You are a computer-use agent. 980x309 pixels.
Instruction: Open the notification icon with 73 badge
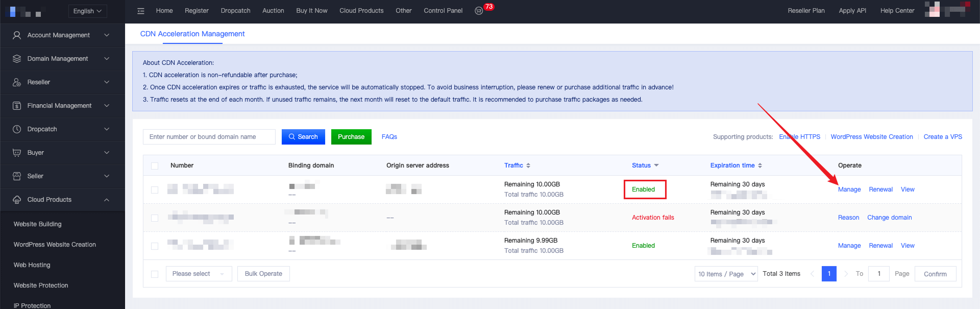(479, 11)
